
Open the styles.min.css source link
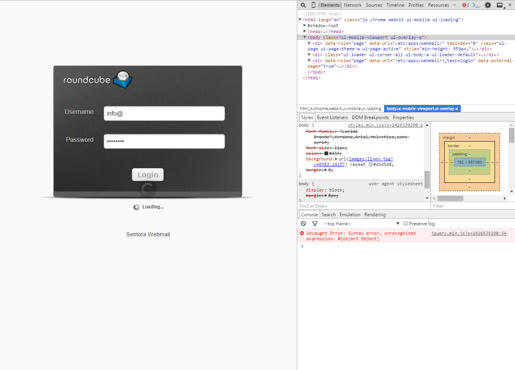(385, 125)
